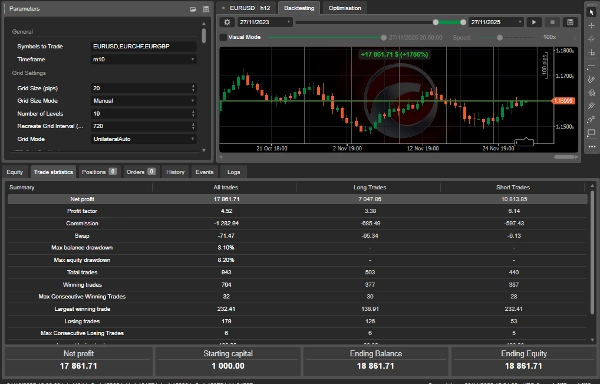Open backtesting settings gear icon
This screenshot has width=600, height=384.
point(227,22)
